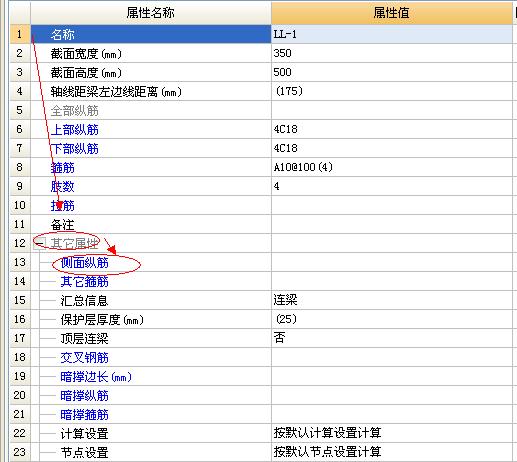Click the empty 拉筋 value cell
The width and height of the screenshot is (517, 462).
(x=392, y=205)
